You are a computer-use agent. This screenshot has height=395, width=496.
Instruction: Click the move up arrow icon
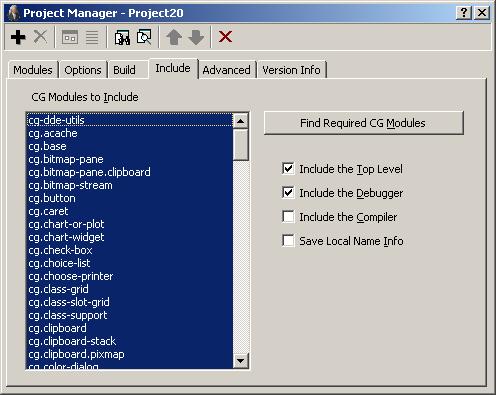point(174,37)
